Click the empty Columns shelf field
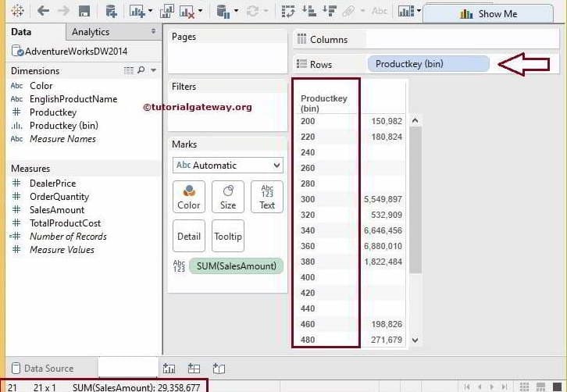The width and height of the screenshot is (567, 392). [462, 39]
